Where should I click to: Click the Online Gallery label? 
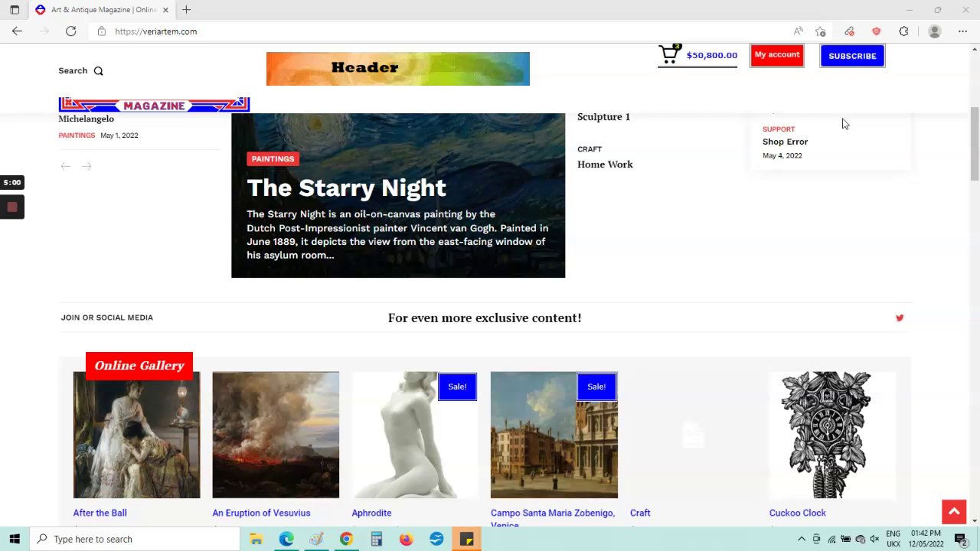(139, 366)
